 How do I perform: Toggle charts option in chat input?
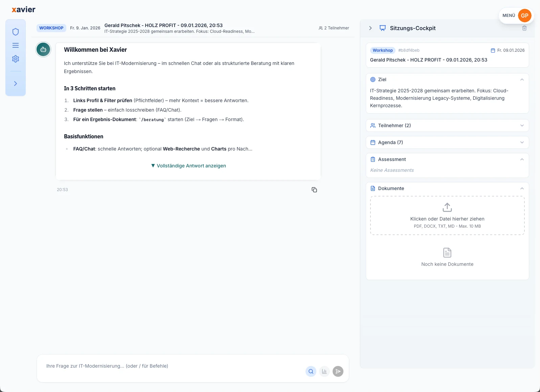[x=324, y=371]
